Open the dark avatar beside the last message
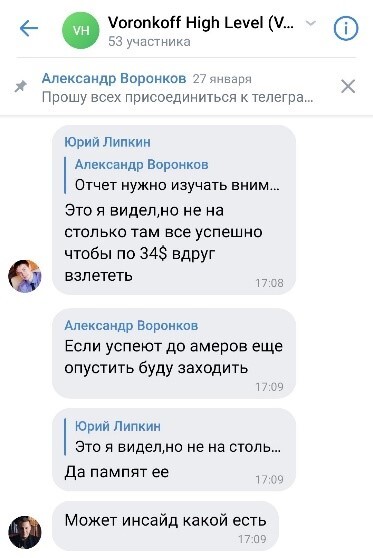 [25, 532]
